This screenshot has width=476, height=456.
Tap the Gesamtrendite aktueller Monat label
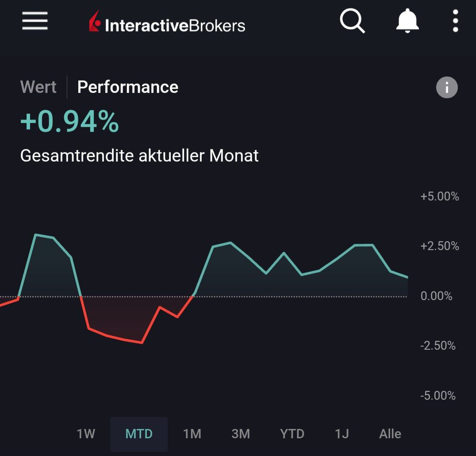pos(139,156)
